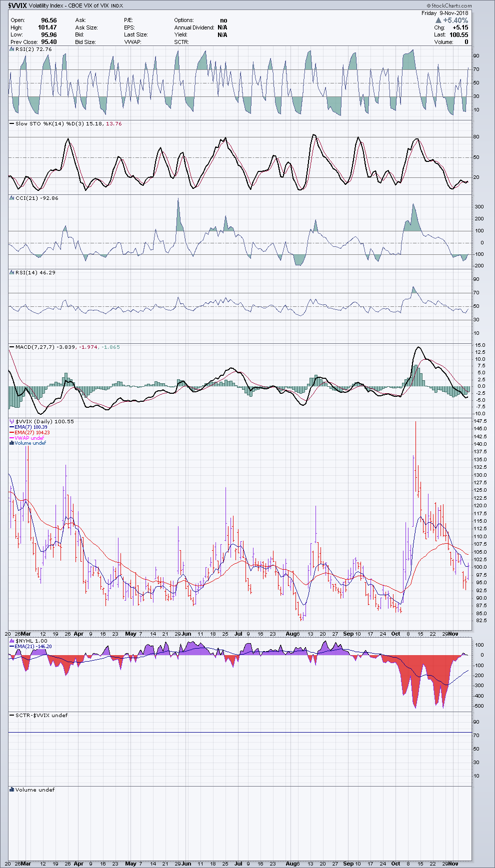Click the Aug label on the bottom date axis
The width and height of the screenshot is (495, 868).
[x=291, y=864]
